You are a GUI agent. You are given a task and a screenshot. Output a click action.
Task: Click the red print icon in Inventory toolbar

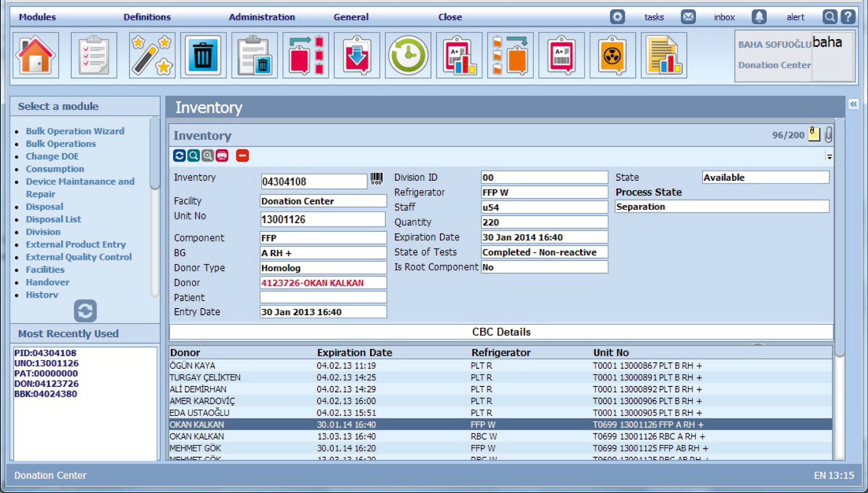pos(222,156)
